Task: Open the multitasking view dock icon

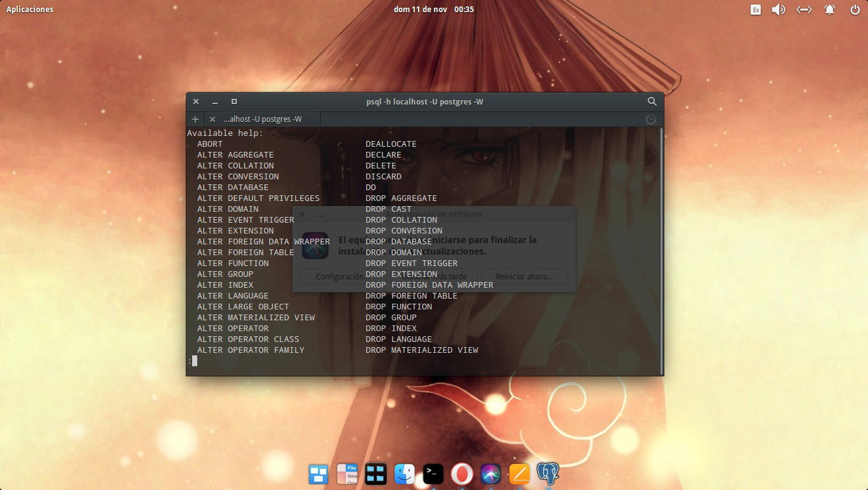Action: pyautogui.click(x=318, y=474)
